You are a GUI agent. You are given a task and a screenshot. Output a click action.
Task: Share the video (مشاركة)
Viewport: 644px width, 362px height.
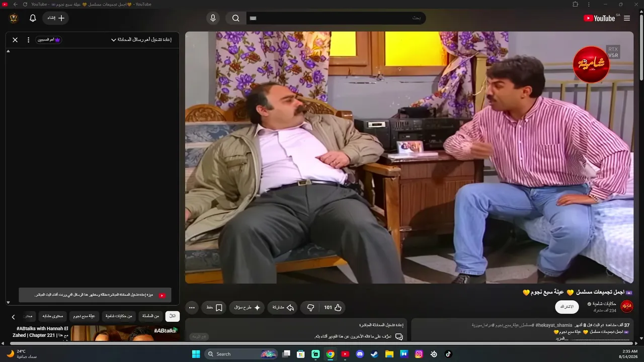283,307
